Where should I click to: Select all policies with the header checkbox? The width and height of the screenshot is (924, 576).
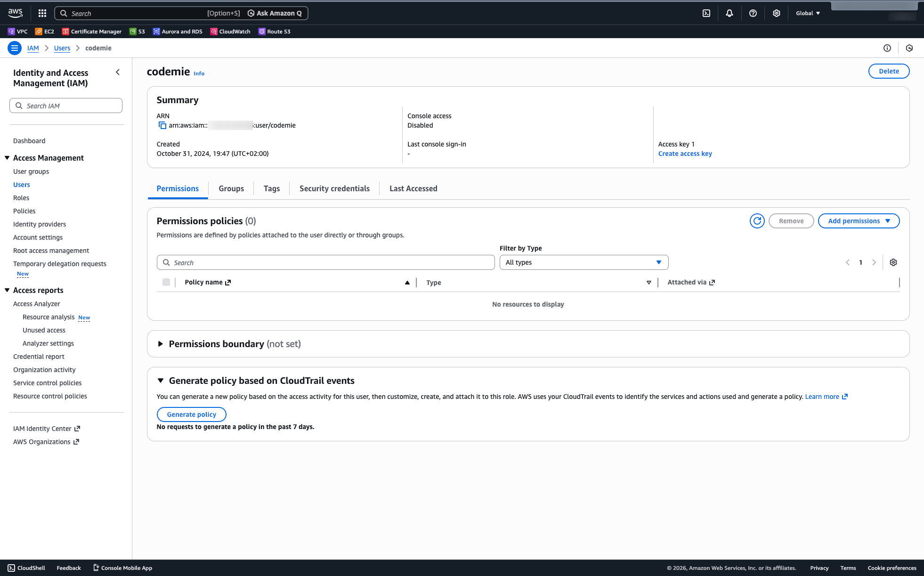coord(166,282)
